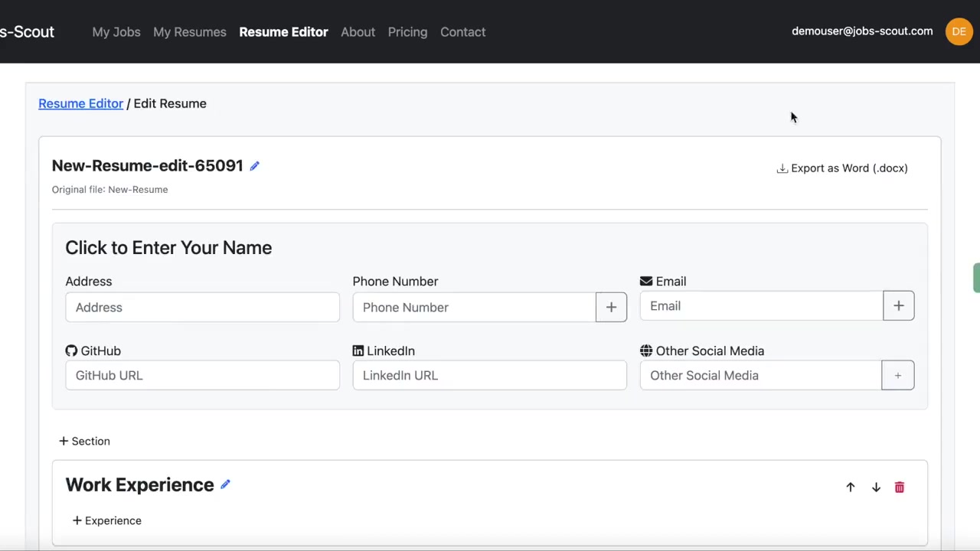Click 'Original file: New-Resume' text

(x=109, y=190)
